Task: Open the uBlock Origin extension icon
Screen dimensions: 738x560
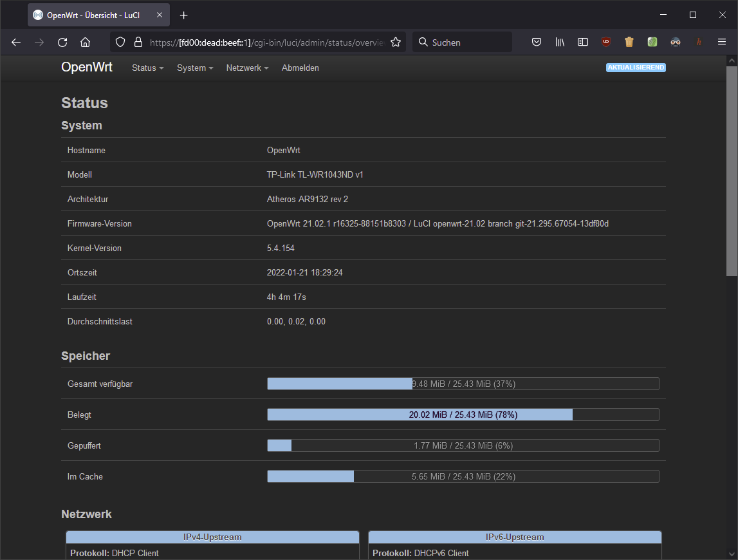Action: (605, 42)
